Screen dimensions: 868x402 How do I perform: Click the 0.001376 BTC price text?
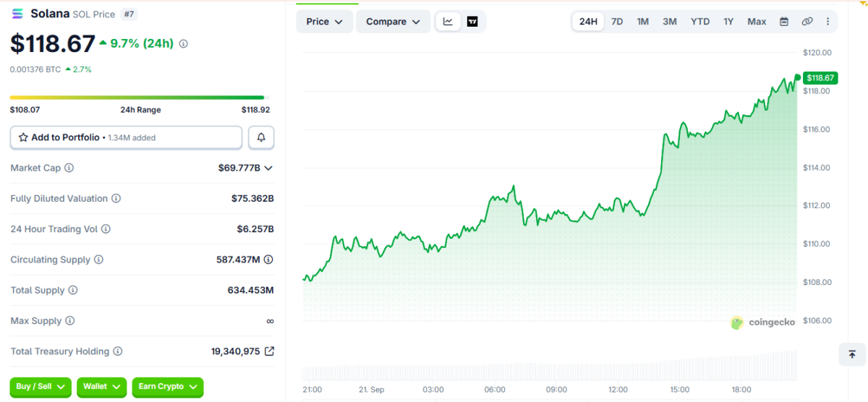[x=35, y=69]
